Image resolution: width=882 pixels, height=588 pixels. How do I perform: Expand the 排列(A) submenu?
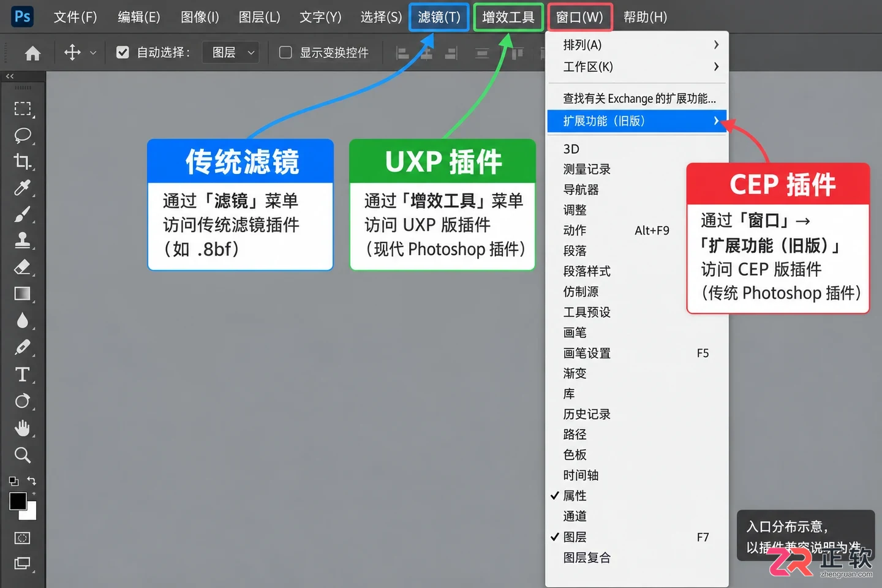637,45
